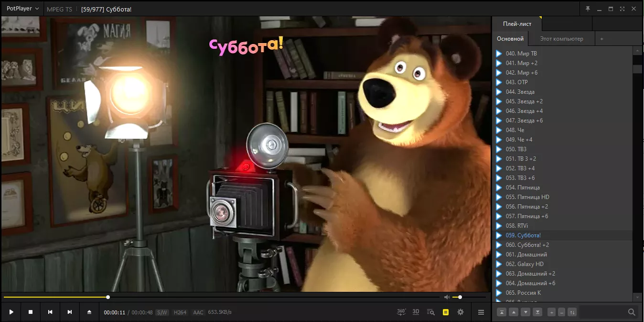Move playlist item to top

click(502, 312)
